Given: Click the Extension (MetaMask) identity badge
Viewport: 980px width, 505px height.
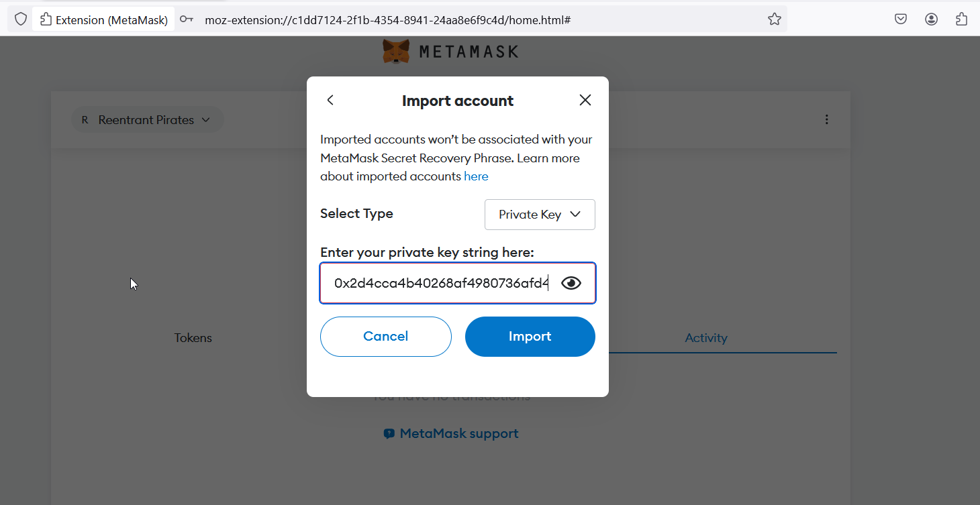Looking at the screenshot, I should [104, 20].
